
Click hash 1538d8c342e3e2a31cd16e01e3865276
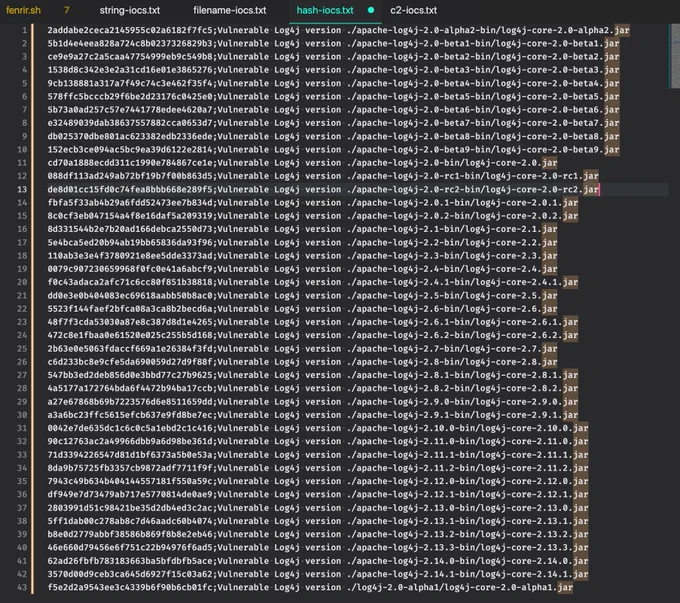click(131, 70)
